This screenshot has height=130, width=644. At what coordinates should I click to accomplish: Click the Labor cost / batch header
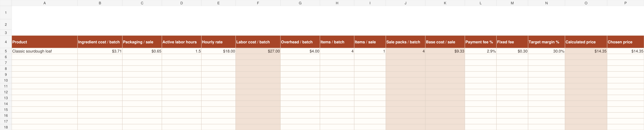[258, 42]
